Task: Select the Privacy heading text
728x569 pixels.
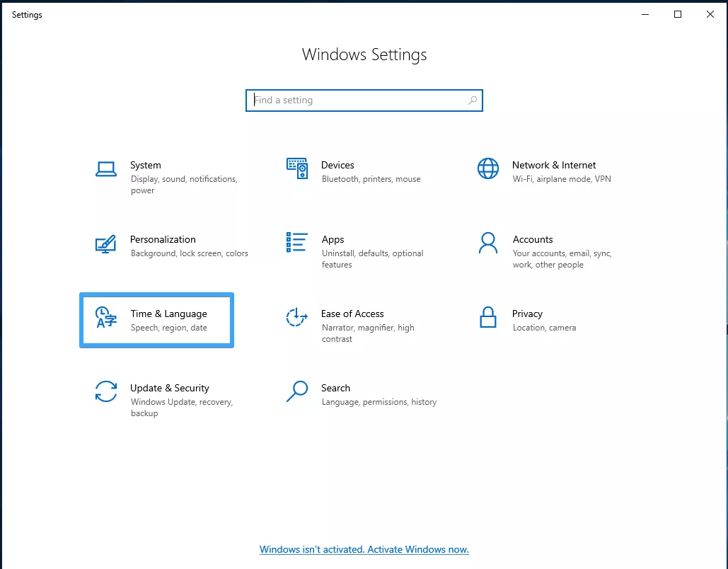Action: coord(527,314)
